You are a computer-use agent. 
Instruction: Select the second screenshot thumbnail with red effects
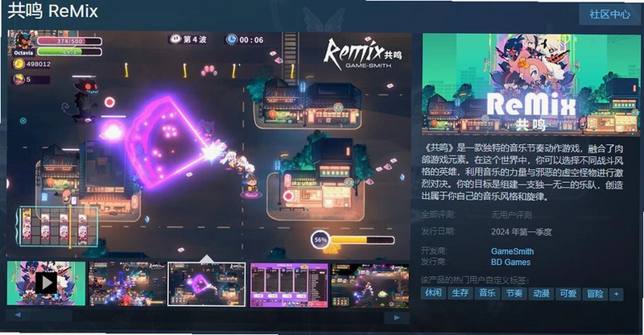(127, 284)
